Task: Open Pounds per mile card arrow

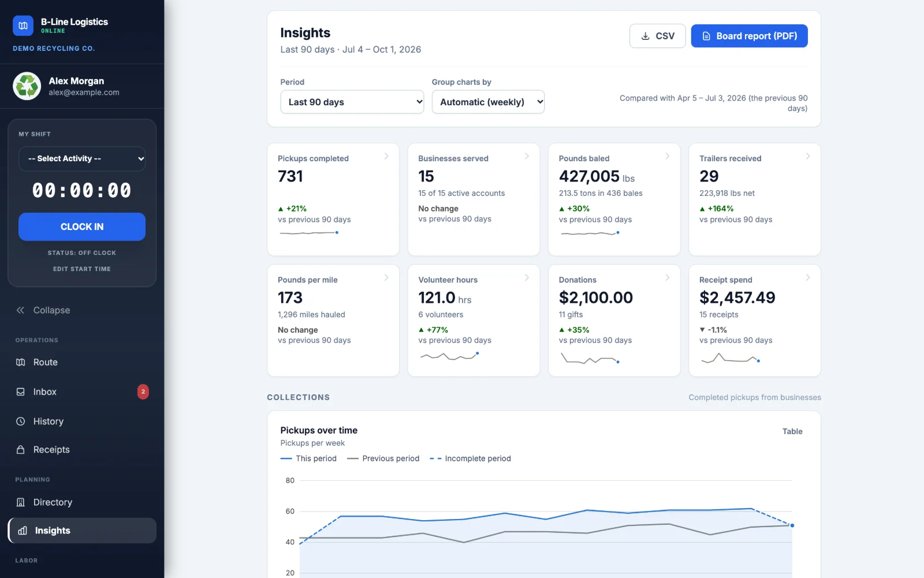Action: (x=386, y=277)
